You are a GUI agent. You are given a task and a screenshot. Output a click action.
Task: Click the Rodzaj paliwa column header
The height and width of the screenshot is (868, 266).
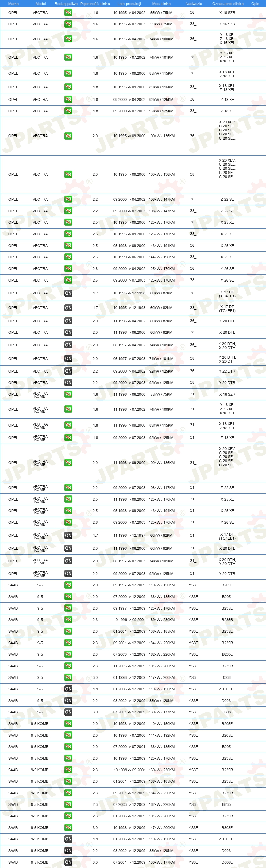click(66, 4)
